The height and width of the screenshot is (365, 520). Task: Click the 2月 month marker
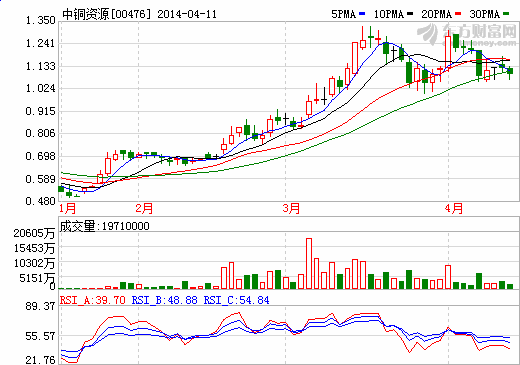[144, 208]
